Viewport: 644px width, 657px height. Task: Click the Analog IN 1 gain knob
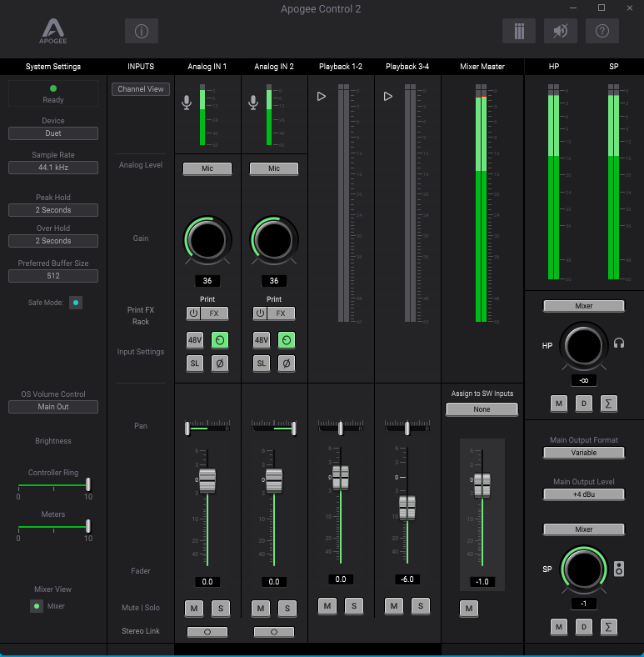[207, 240]
